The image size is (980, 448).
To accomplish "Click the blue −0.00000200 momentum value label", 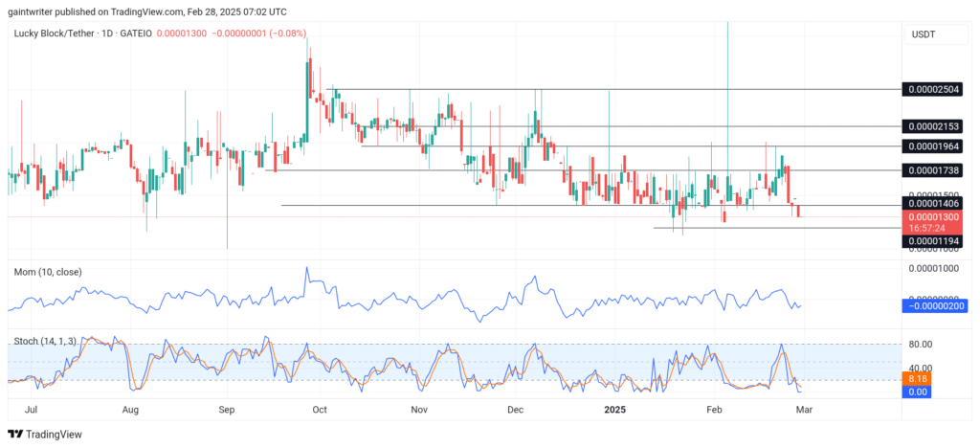I will tap(934, 306).
